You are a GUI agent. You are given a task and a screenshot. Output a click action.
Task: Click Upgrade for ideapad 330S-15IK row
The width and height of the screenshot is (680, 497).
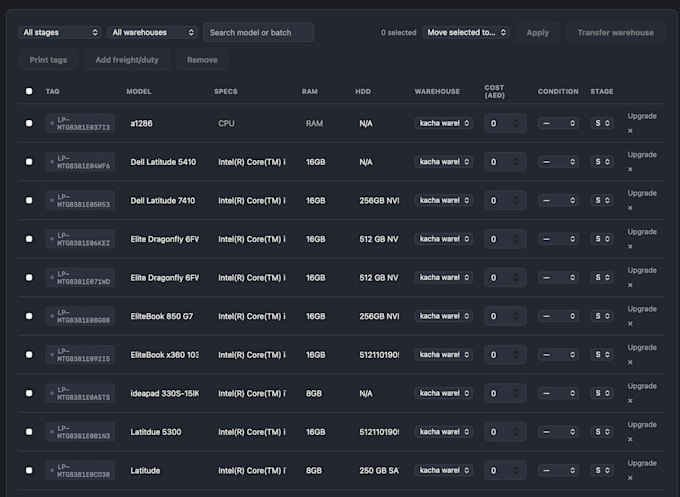click(642, 386)
